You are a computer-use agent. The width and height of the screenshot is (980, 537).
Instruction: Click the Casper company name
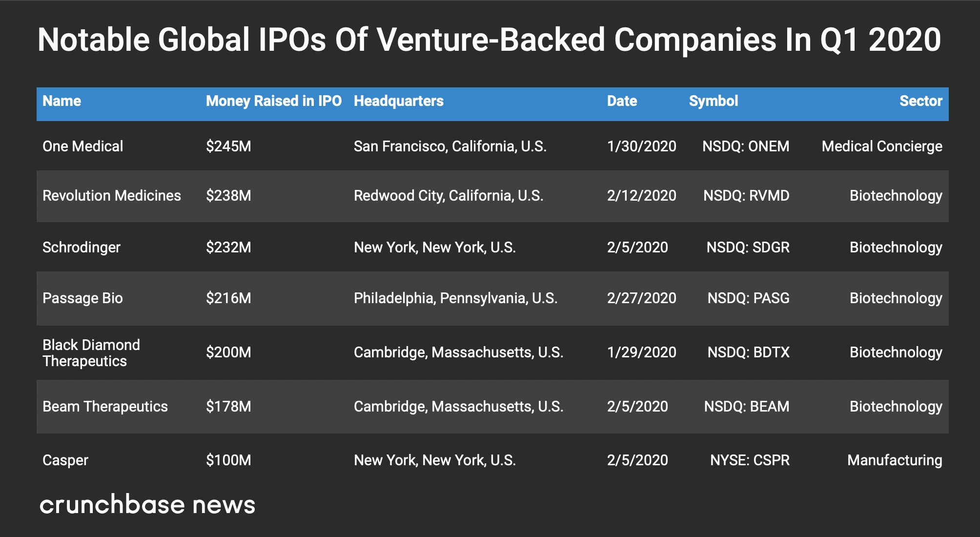click(65, 460)
